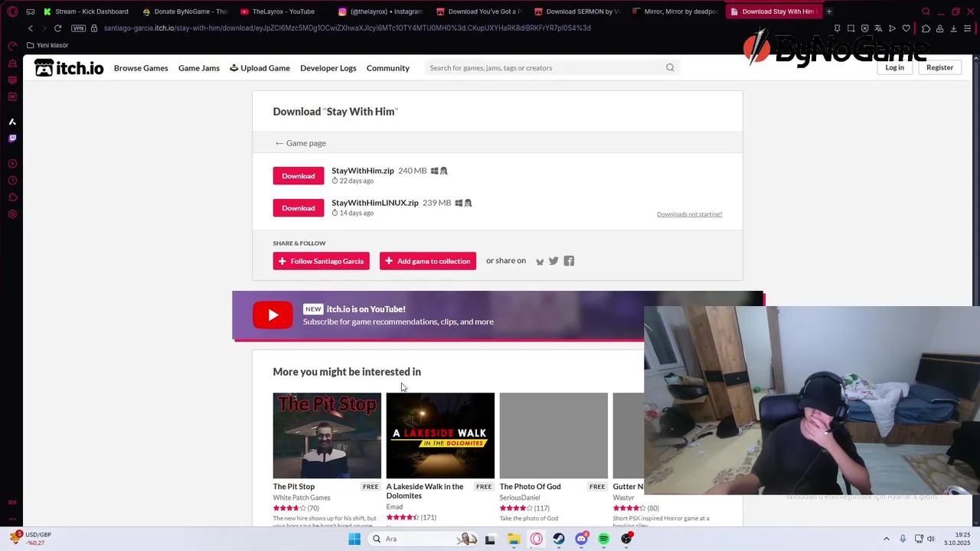Click the YouTube play logo in banner
The height and width of the screenshot is (551, 980).
click(273, 315)
